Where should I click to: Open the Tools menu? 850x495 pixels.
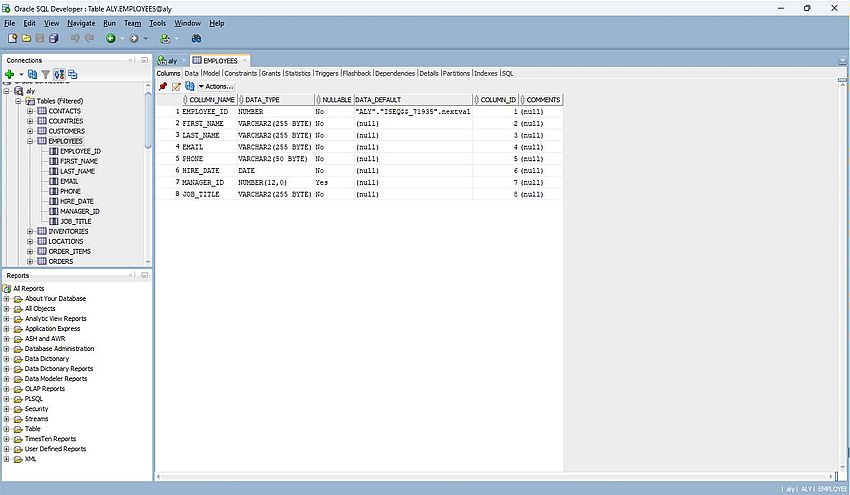coord(158,22)
